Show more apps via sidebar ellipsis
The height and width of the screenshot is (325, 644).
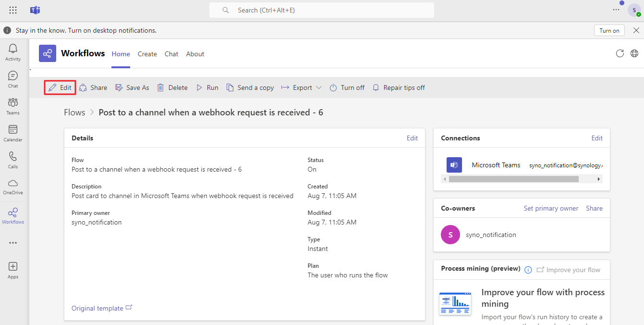coord(13,243)
